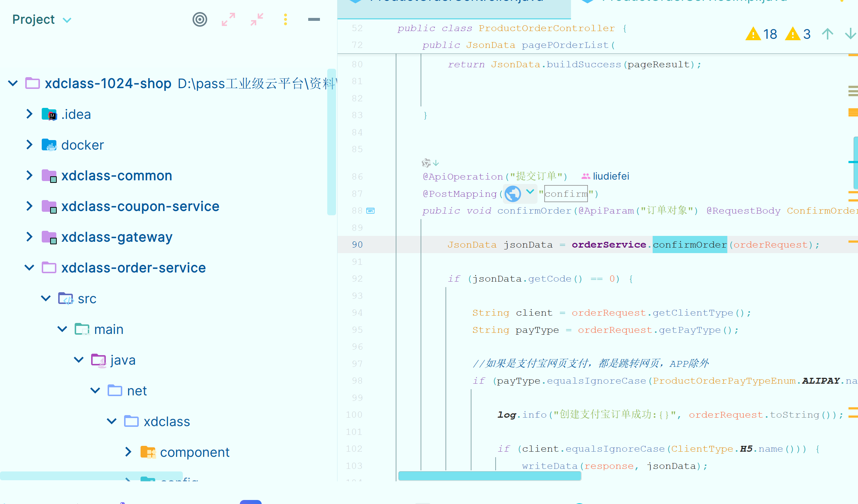Select the xdclass-coupon-service module row
The height and width of the screenshot is (504, 858).
click(x=168, y=206)
